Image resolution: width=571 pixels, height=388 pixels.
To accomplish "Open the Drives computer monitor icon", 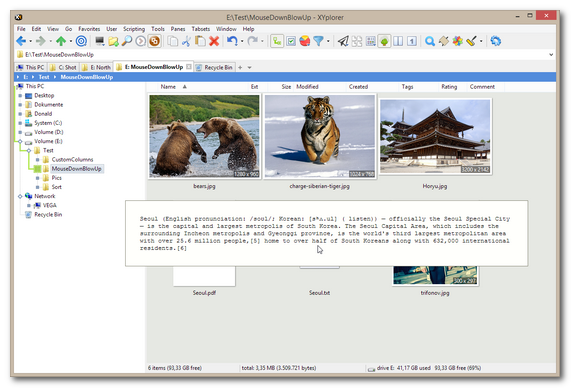I will pyautogui.click(x=100, y=41).
